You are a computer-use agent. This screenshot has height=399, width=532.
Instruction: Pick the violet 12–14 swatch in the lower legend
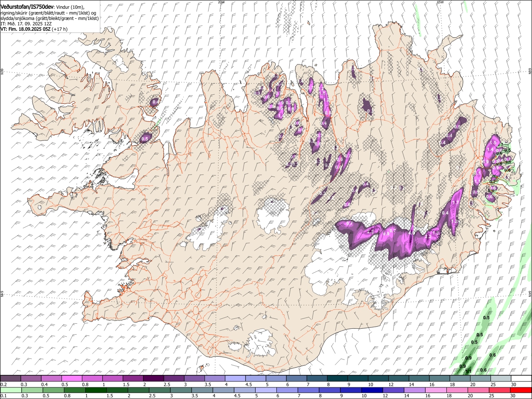pyautogui.click(x=393, y=390)
